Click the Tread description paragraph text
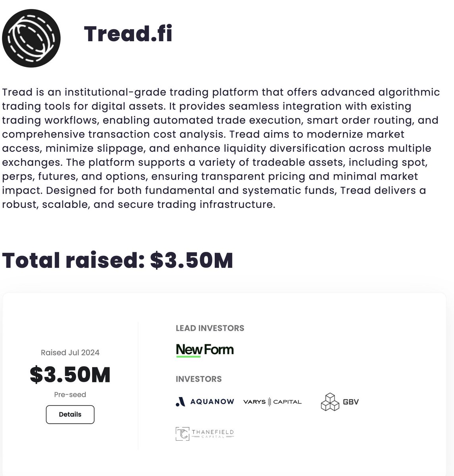Image resolution: width=454 pixels, height=476 pixels. coord(221,148)
